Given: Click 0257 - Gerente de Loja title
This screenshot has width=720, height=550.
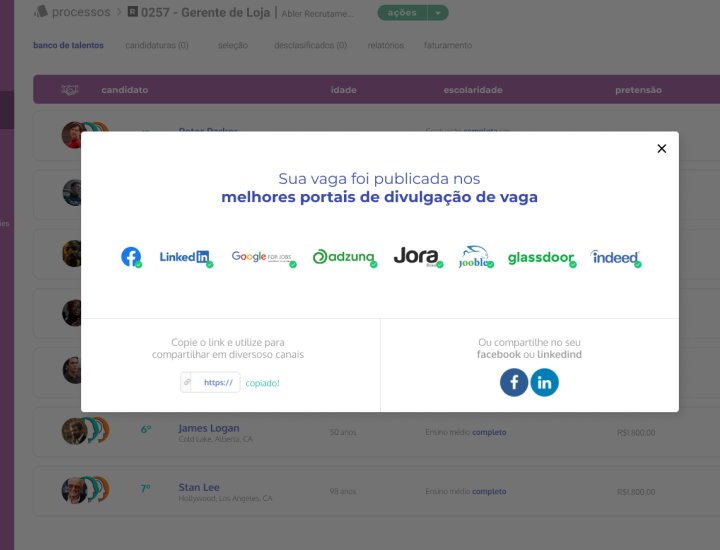Looking at the screenshot, I should [x=205, y=12].
